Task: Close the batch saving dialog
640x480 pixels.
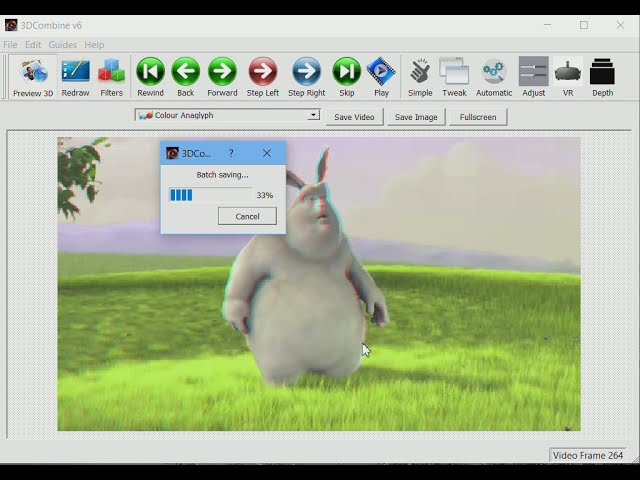Action: pyautogui.click(x=267, y=153)
